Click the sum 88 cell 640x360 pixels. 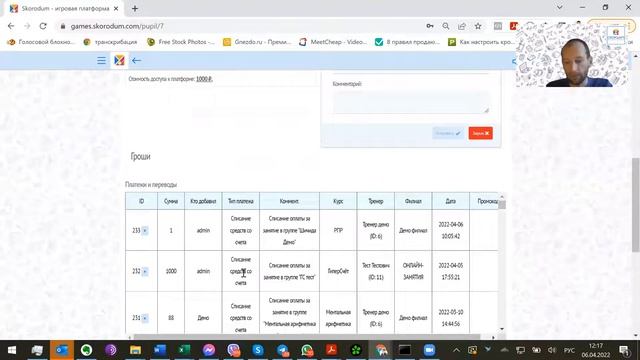tap(171, 318)
